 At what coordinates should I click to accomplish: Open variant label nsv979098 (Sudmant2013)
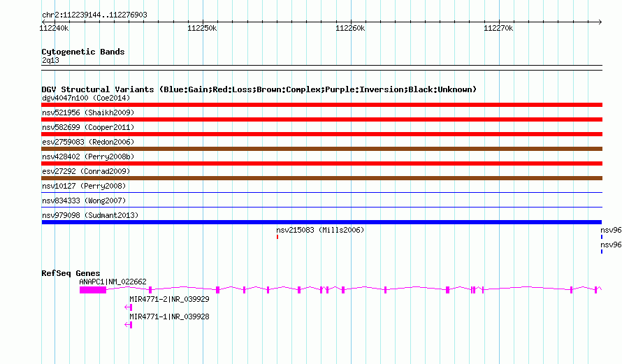coord(90,215)
